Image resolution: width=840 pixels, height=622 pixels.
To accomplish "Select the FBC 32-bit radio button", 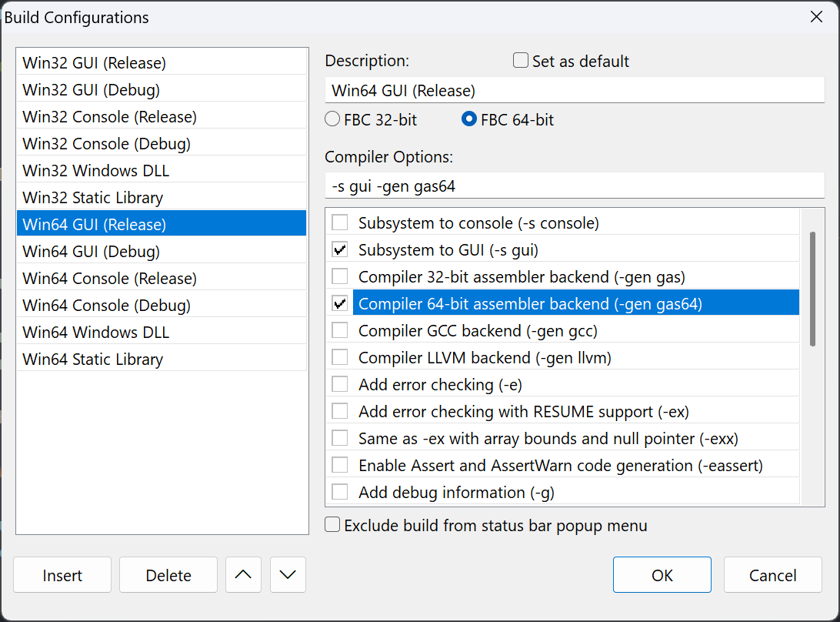I will point(332,119).
